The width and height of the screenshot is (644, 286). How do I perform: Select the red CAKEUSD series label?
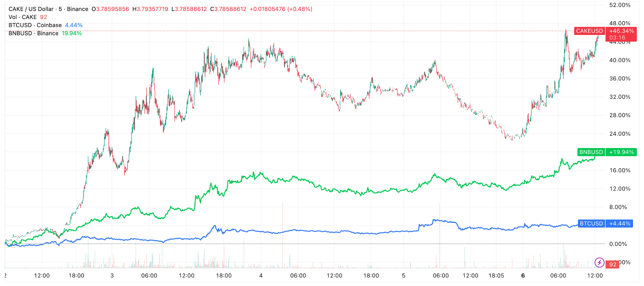[x=589, y=31]
